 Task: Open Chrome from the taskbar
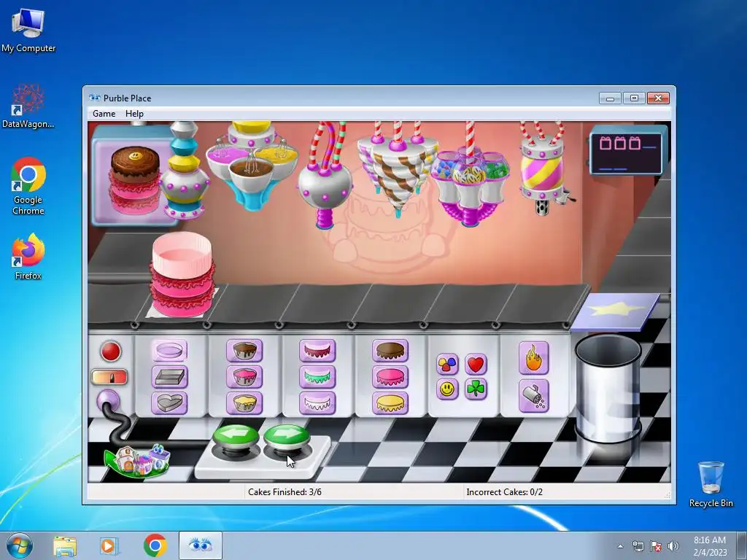coord(155,545)
